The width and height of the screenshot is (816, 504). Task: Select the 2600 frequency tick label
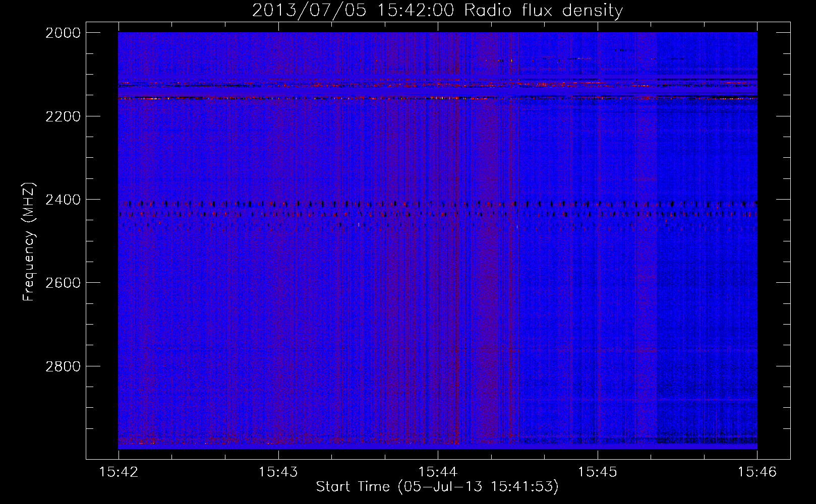pyautogui.click(x=63, y=283)
